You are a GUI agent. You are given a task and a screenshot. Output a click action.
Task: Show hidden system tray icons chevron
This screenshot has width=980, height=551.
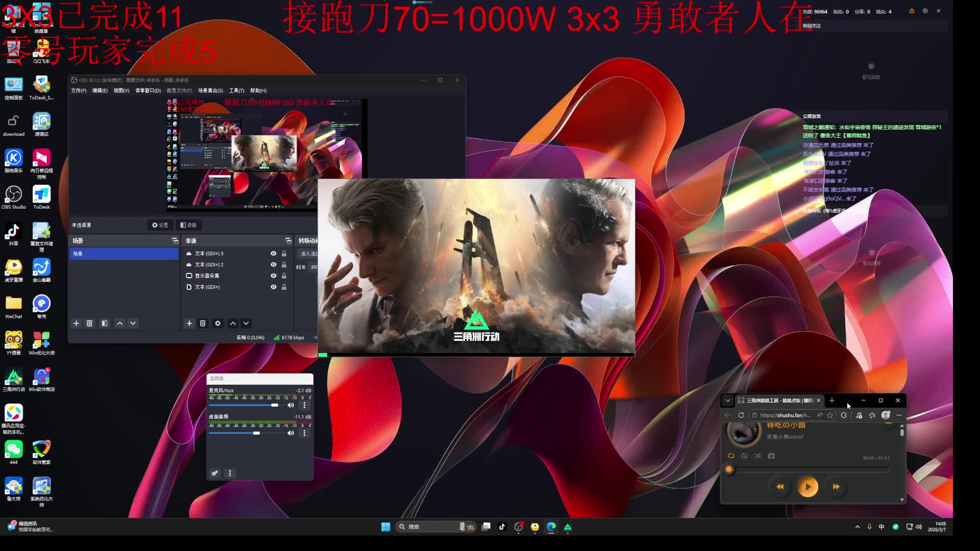pyautogui.click(x=857, y=527)
